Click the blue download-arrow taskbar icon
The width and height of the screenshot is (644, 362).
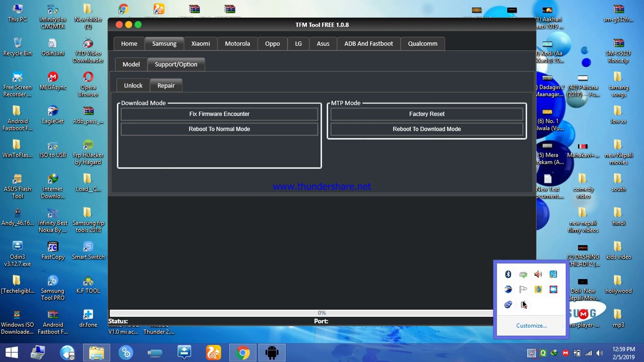coord(185,353)
